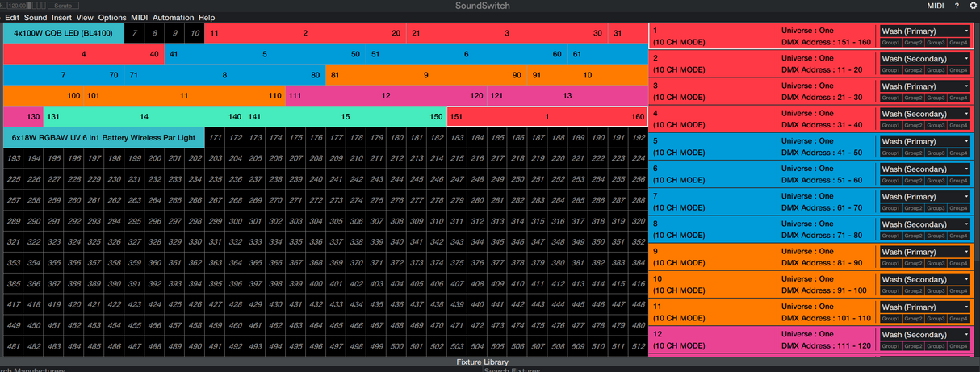This screenshot has height=372, width=980.
Task: Click the question mark help icon
Action: (957, 6)
